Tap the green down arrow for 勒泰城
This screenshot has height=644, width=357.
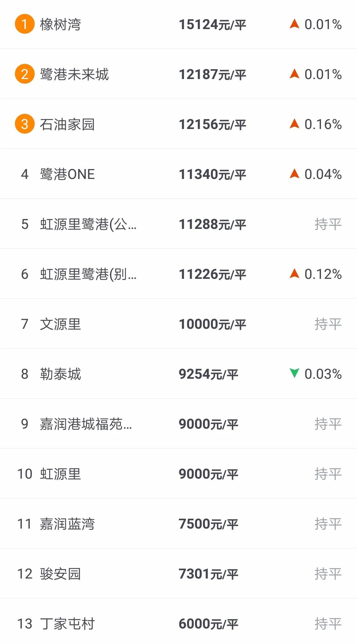click(x=294, y=373)
